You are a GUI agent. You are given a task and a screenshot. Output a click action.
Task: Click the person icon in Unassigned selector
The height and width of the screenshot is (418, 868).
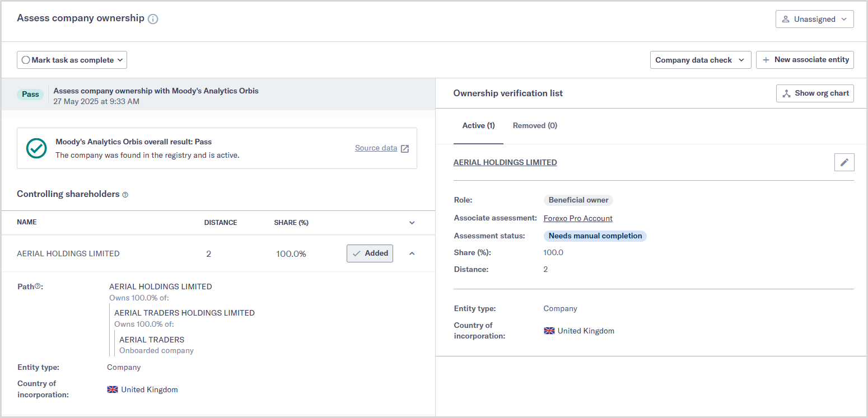pos(786,19)
